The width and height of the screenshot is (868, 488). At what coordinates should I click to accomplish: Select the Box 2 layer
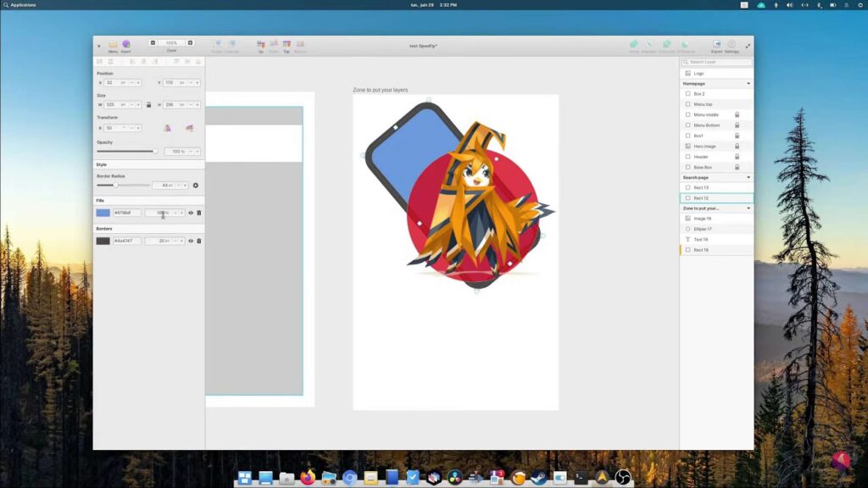pos(716,93)
